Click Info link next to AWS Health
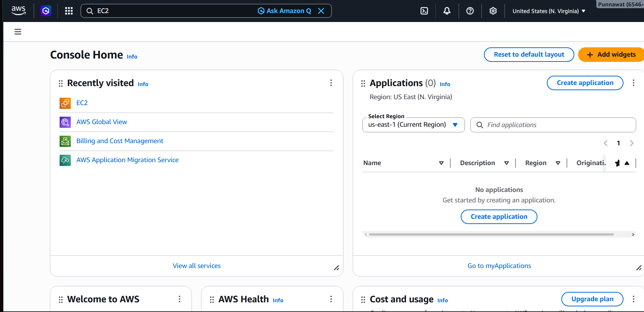This screenshot has width=644, height=312. tap(278, 300)
